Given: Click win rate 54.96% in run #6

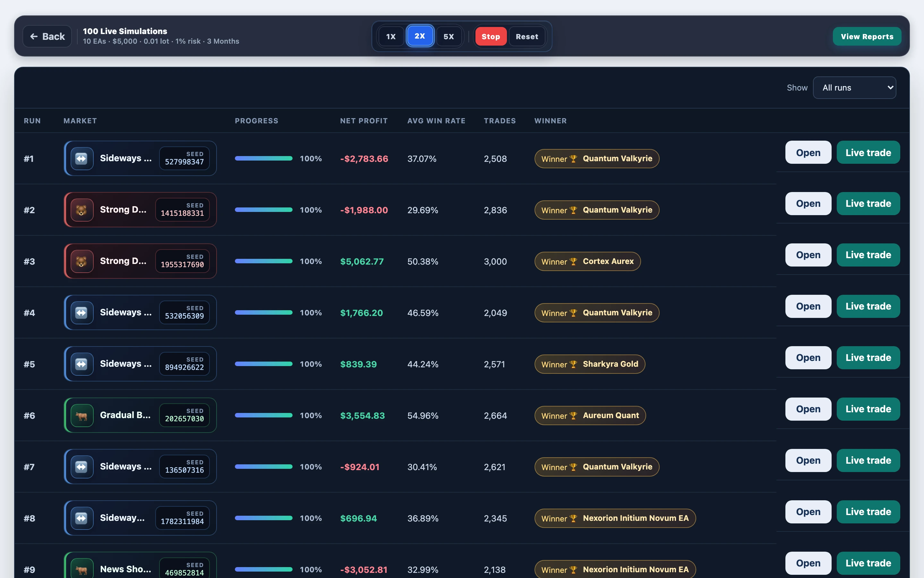Looking at the screenshot, I should [423, 416].
